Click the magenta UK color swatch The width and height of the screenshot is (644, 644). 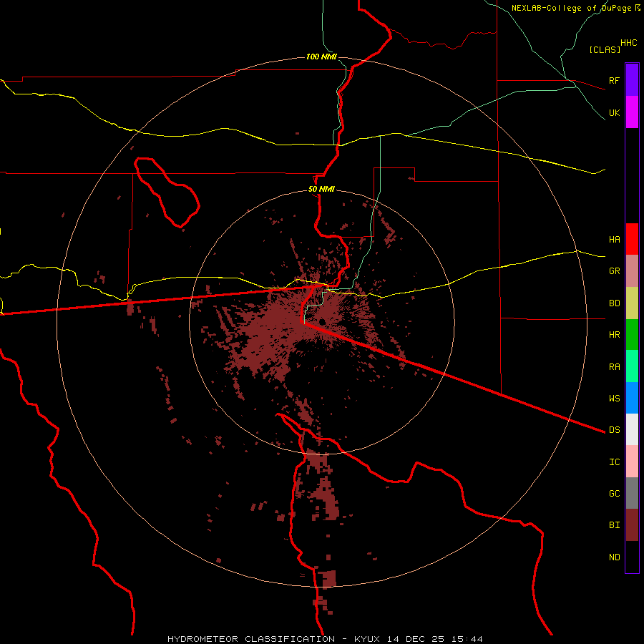click(632, 112)
